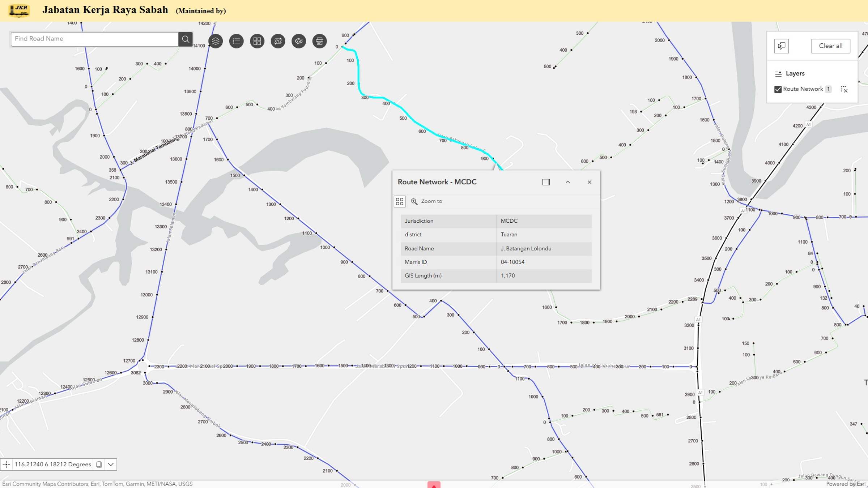Viewport: 868px width, 488px height.
Task: Uncheck the Route Network layer checkbox
Action: pos(778,89)
